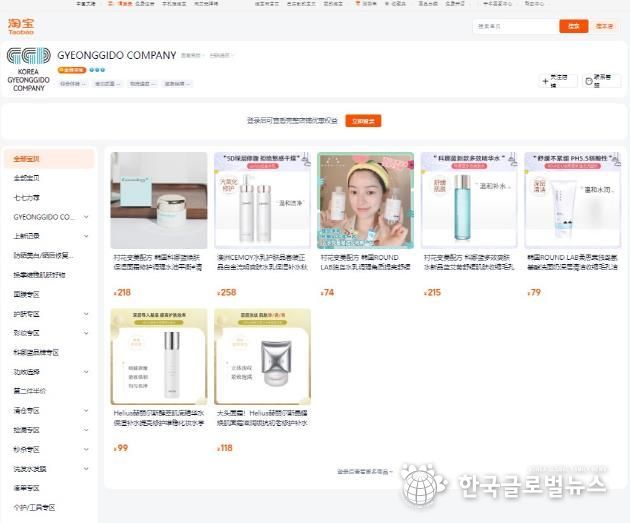630x523 pixels.
Task: Expand the 秒杀专区 sidebar category chevron
Action: click(86, 449)
